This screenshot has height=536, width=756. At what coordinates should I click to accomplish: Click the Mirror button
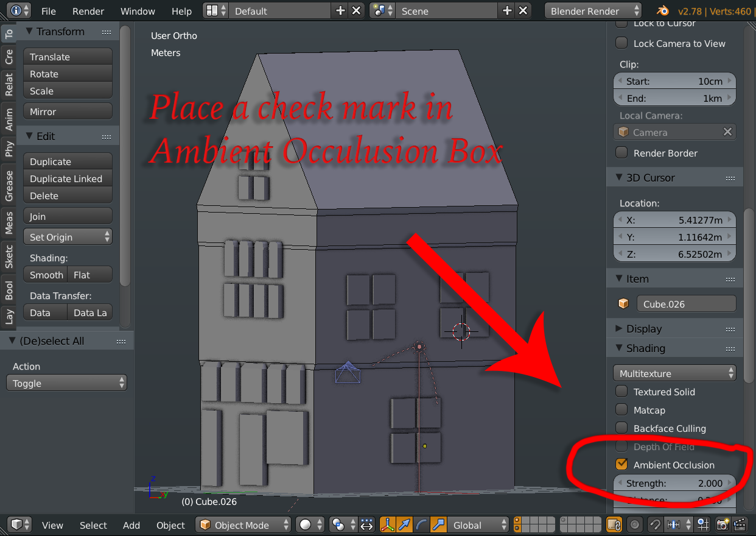click(x=68, y=111)
